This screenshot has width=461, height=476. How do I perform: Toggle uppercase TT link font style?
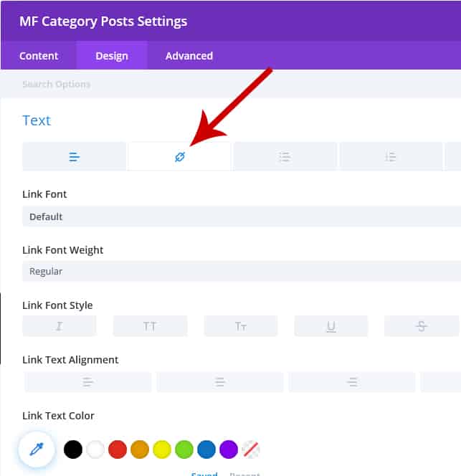pyautogui.click(x=150, y=326)
